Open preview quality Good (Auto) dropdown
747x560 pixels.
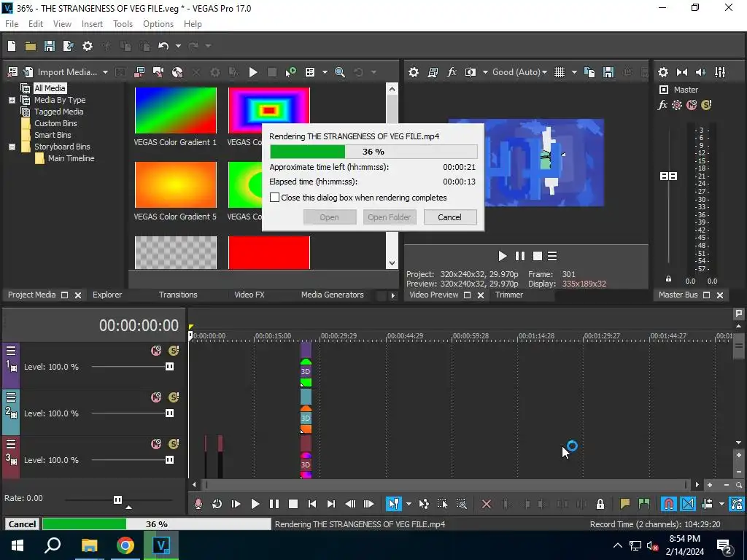(x=519, y=72)
